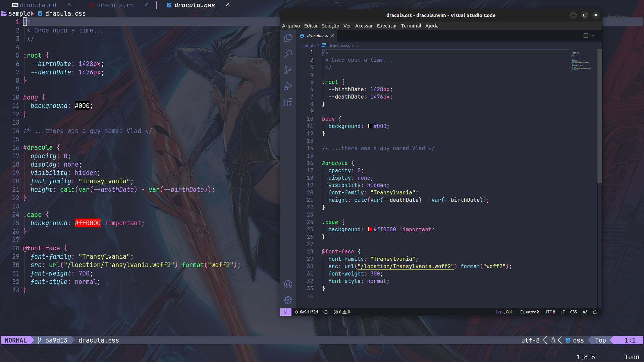Open the Search icon in VS Code activity bar

click(288, 54)
